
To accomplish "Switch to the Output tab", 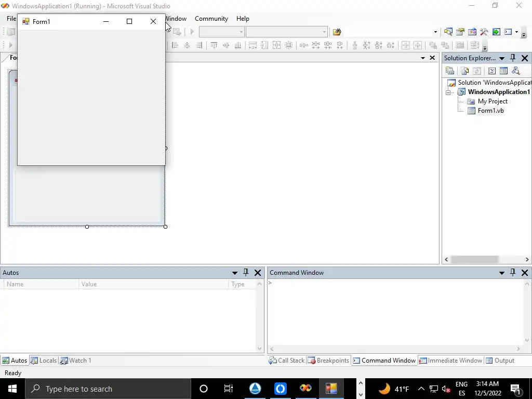I will coord(500,361).
